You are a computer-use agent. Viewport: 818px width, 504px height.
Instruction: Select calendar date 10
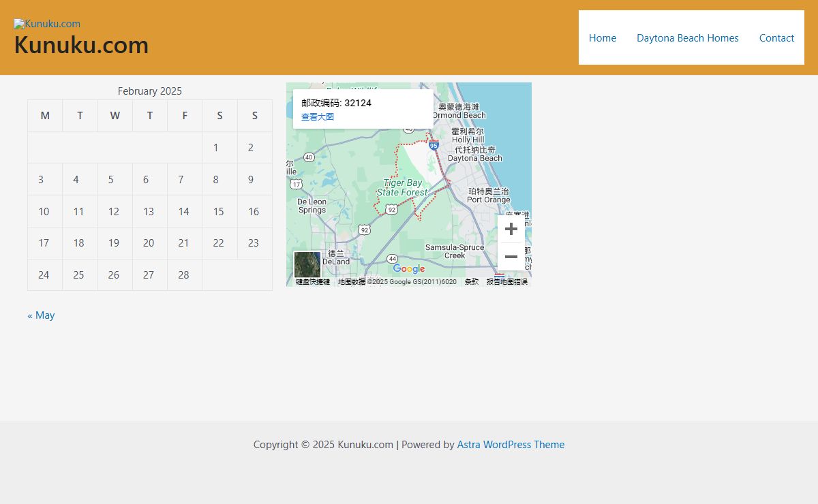[x=44, y=212]
